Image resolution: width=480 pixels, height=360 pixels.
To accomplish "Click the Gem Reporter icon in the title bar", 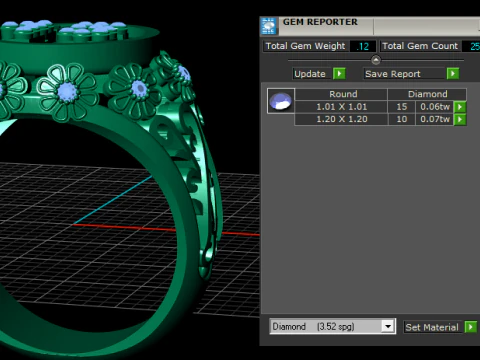I will click(269, 26).
